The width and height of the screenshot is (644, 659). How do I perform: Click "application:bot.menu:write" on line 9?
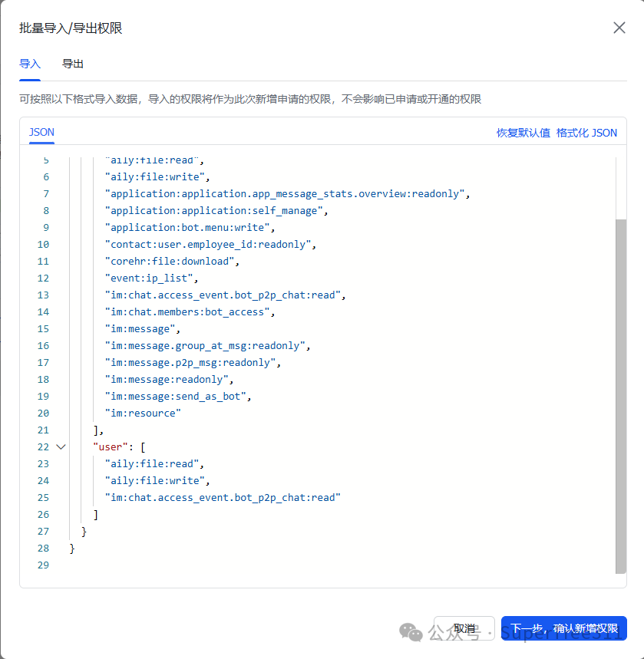point(187,227)
